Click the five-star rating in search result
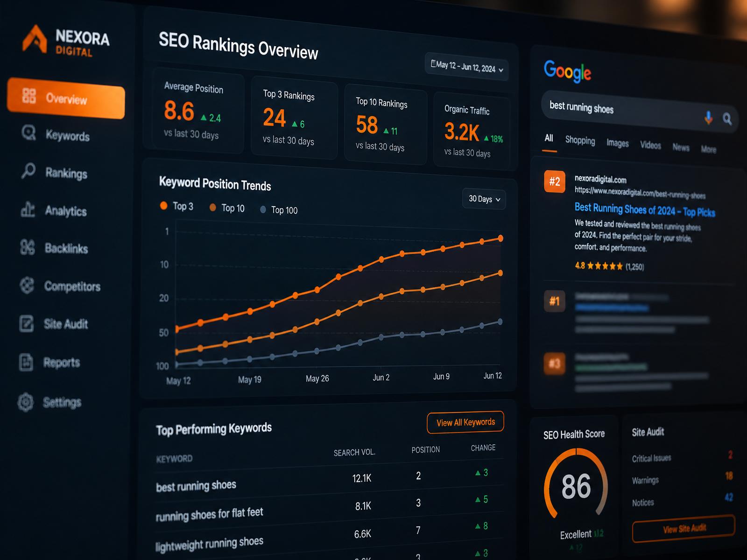 [x=605, y=266]
